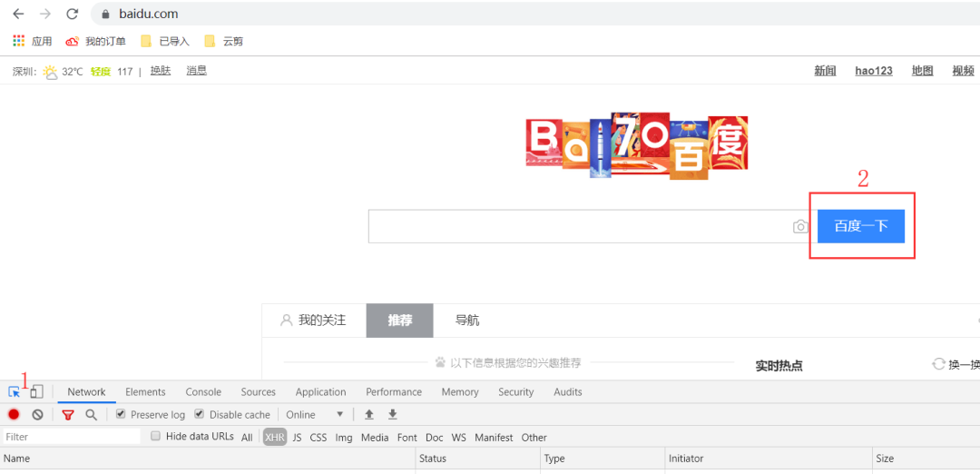The width and height of the screenshot is (980, 474).
Task: Switch to the Application tab
Action: [320, 392]
